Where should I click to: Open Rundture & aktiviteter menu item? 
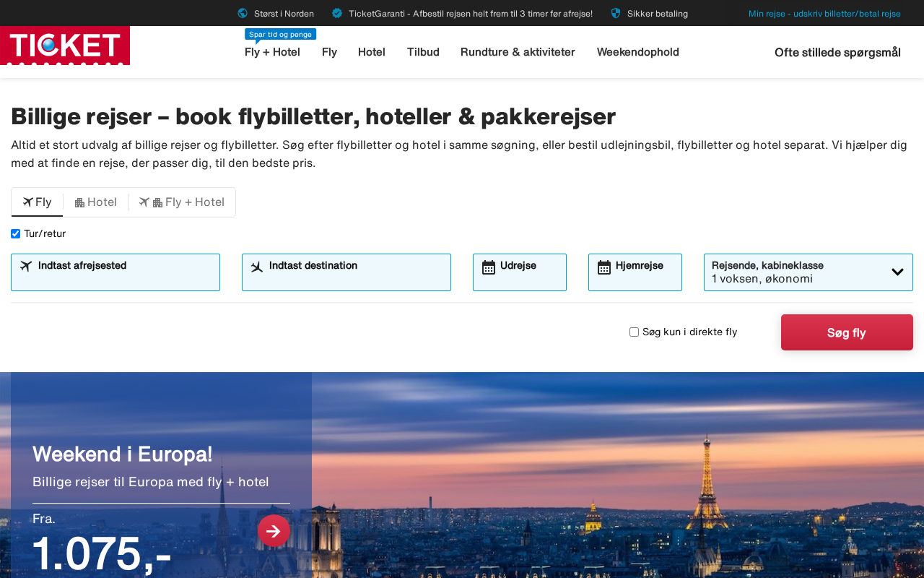pos(518,52)
